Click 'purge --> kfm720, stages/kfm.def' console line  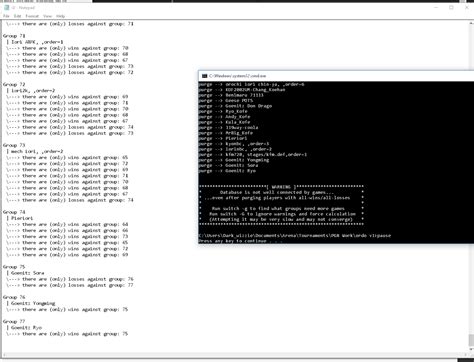(253, 154)
